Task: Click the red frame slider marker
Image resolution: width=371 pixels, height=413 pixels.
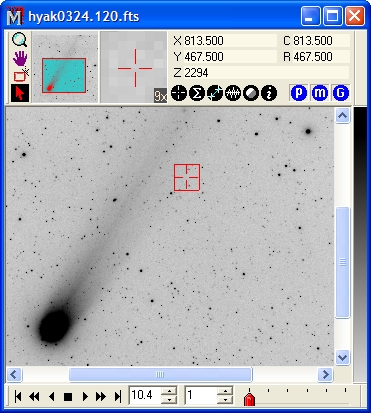Action: 249,398
